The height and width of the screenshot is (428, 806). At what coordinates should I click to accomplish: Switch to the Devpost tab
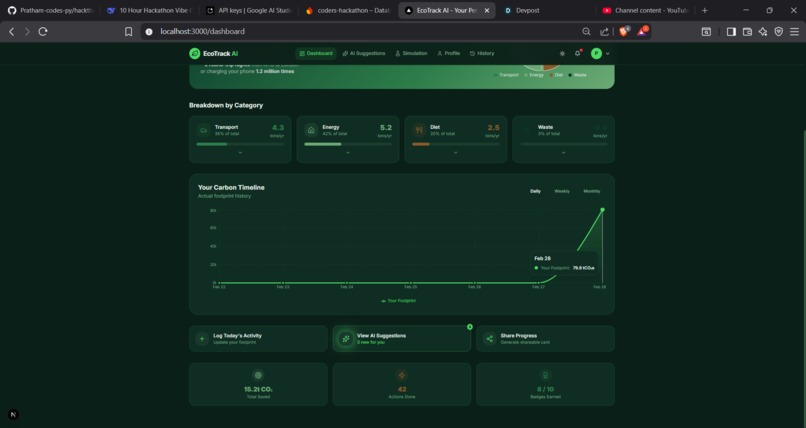pyautogui.click(x=545, y=10)
